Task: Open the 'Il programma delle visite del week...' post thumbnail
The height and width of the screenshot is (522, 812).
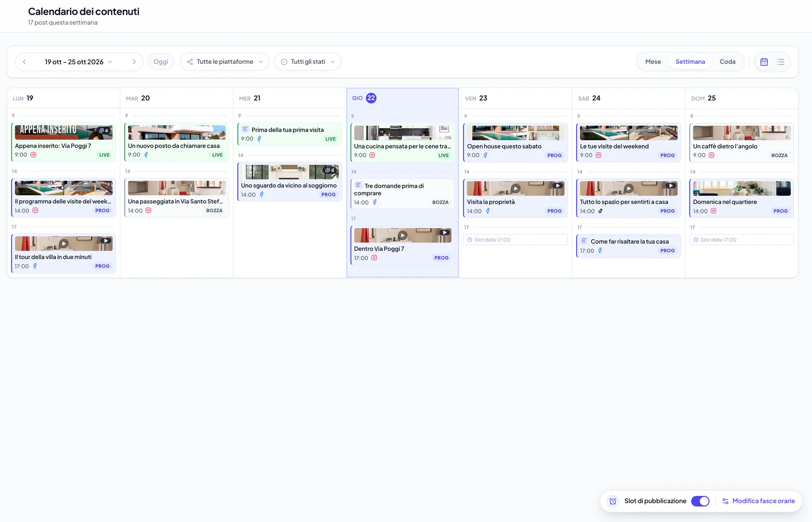Action: 64,188
